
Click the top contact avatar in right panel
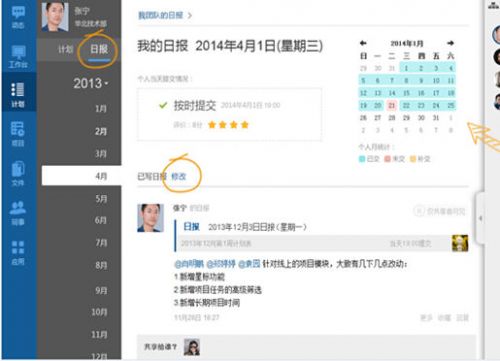pyautogui.click(x=496, y=34)
